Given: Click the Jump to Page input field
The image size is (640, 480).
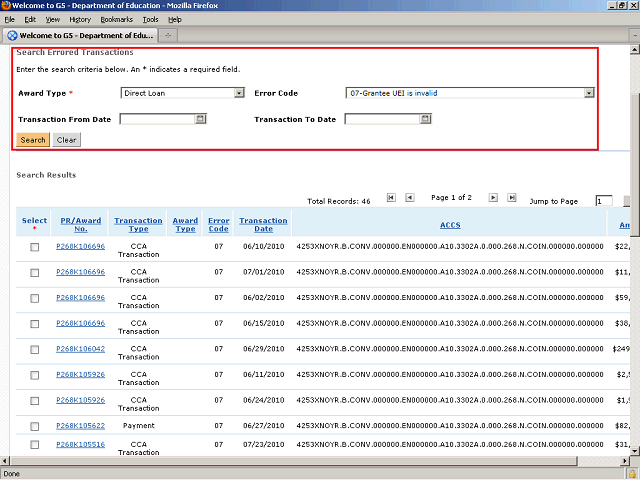Looking at the screenshot, I should click(603, 201).
